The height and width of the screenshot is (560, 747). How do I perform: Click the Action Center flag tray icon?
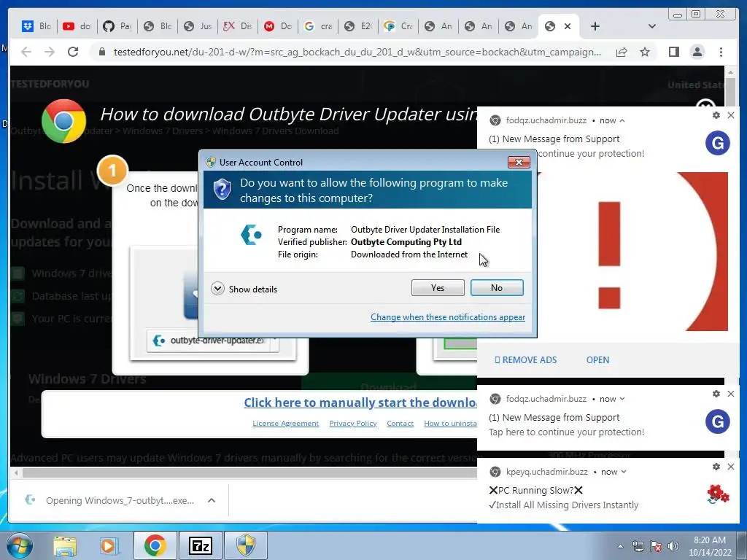[x=656, y=546]
